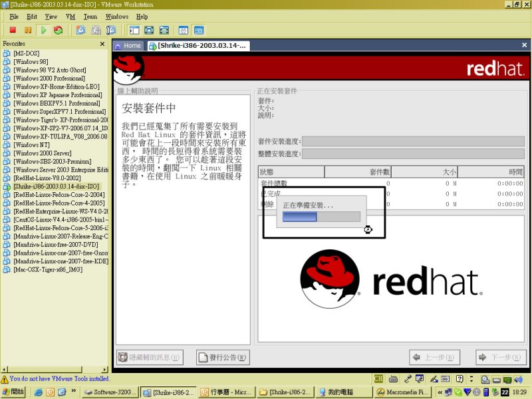Open the Windows menu
532x399 pixels.
click(117, 16)
